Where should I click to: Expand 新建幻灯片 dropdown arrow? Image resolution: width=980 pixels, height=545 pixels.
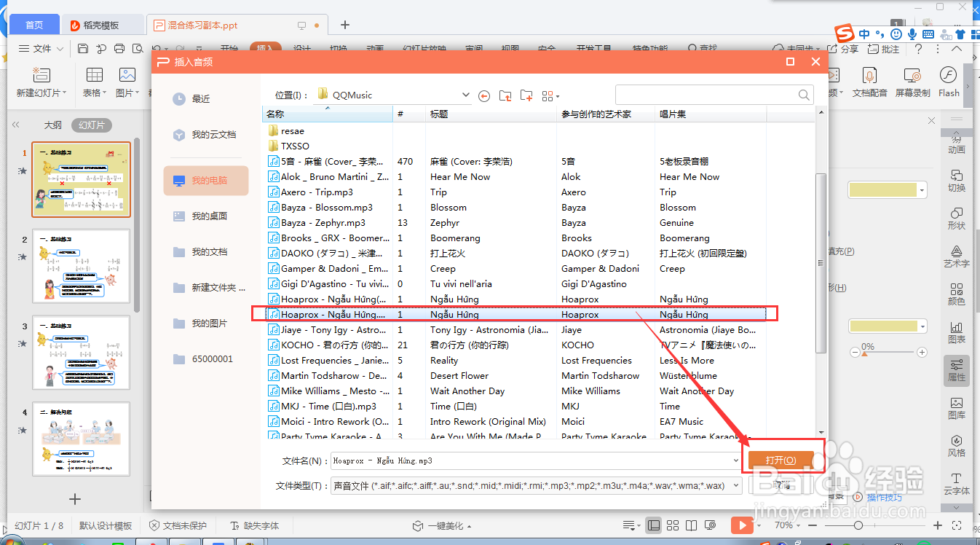pyautogui.click(x=64, y=93)
